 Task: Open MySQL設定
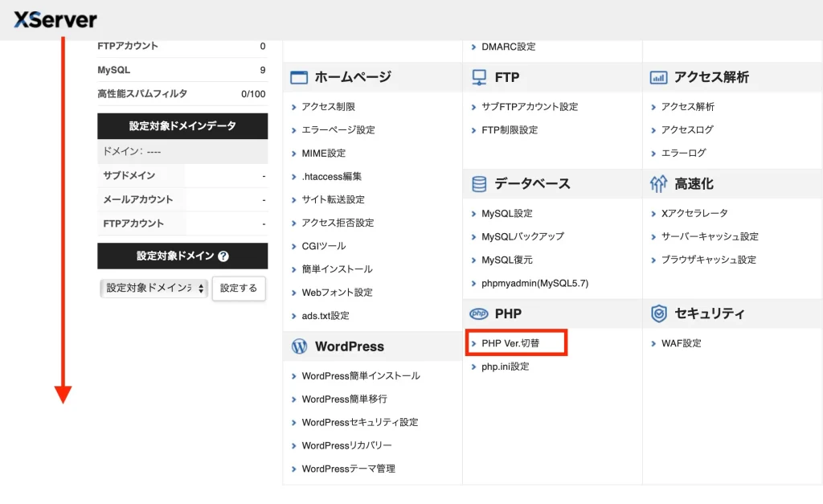[x=507, y=214]
